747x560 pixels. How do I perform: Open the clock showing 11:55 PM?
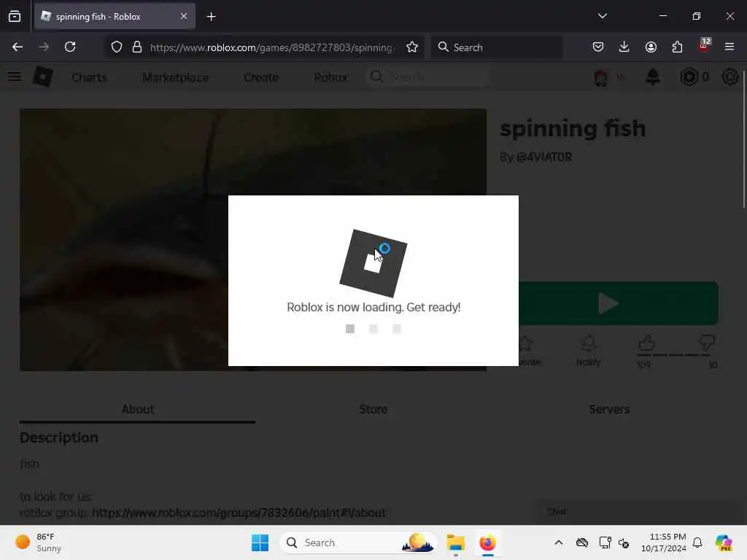pos(664,542)
